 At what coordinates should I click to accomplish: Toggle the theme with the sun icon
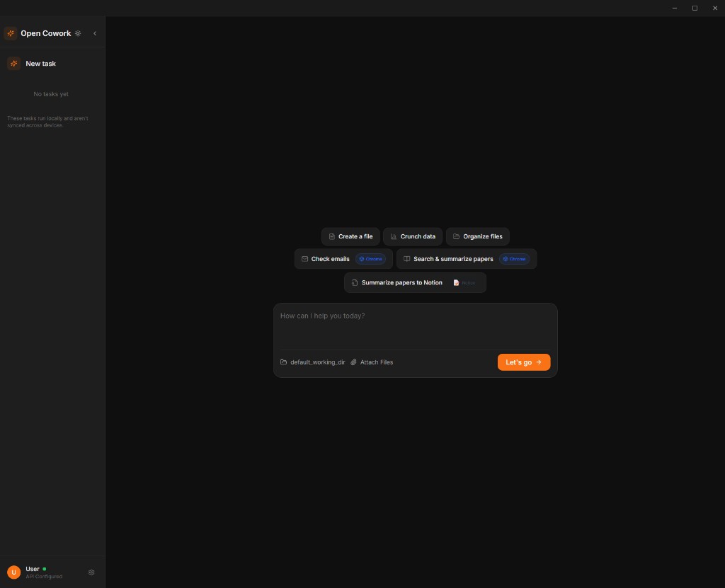[78, 33]
